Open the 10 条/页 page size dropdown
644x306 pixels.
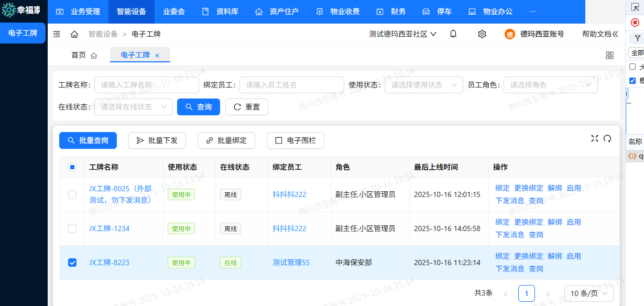coord(589,293)
